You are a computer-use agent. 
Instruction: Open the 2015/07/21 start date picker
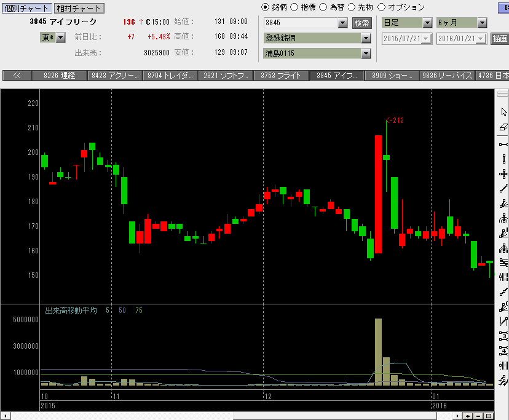(426, 39)
